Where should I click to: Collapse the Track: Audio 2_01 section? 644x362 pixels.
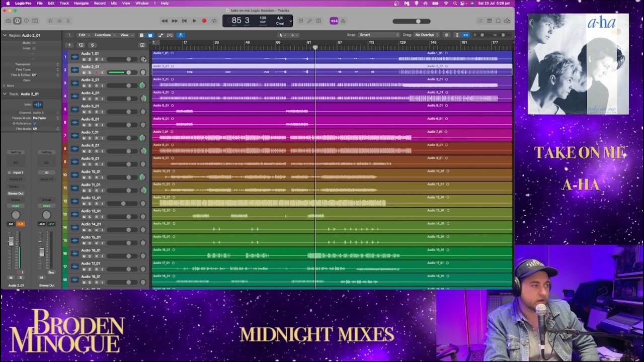[x=5, y=94]
